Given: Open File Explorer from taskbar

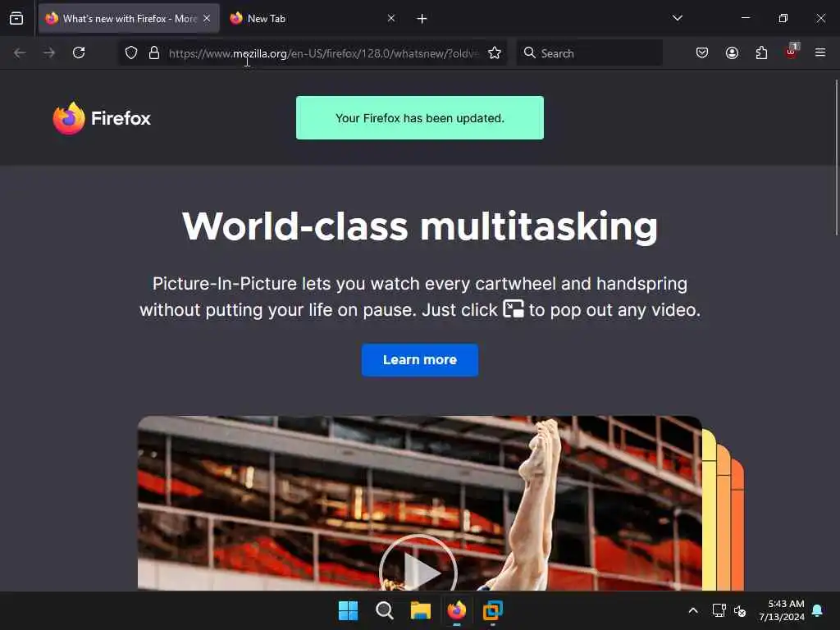Looking at the screenshot, I should [x=421, y=610].
